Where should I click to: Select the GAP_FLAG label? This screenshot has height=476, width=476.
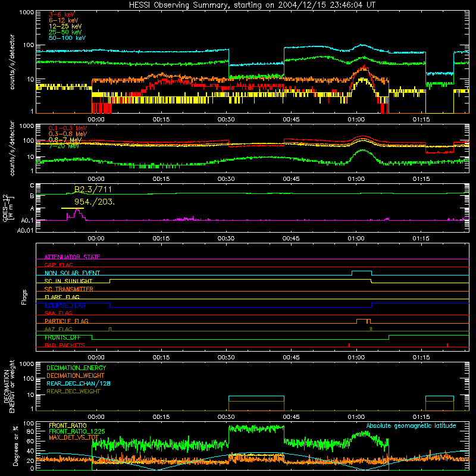(x=58, y=265)
